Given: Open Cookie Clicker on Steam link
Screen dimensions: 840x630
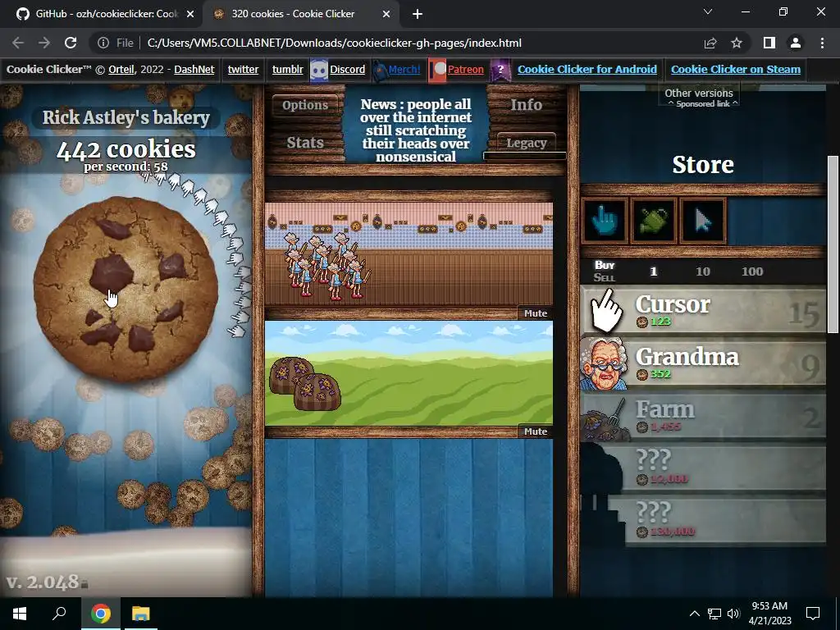Looking at the screenshot, I should (736, 69).
